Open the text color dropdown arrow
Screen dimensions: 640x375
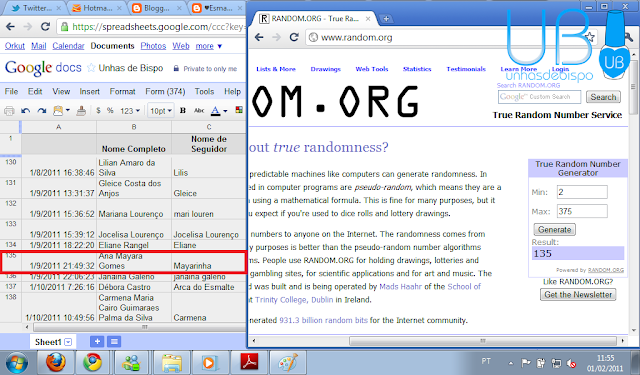coord(225,111)
